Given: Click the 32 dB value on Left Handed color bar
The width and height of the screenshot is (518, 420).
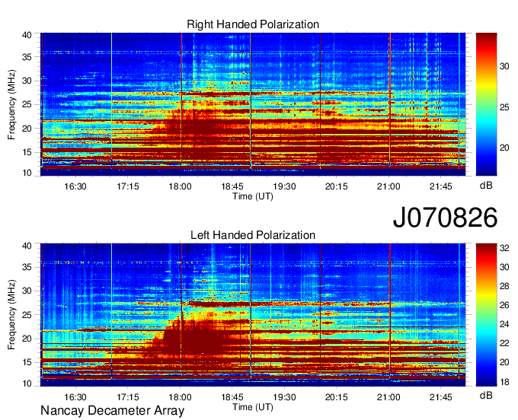Looking at the screenshot, I should (x=504, y=248).
